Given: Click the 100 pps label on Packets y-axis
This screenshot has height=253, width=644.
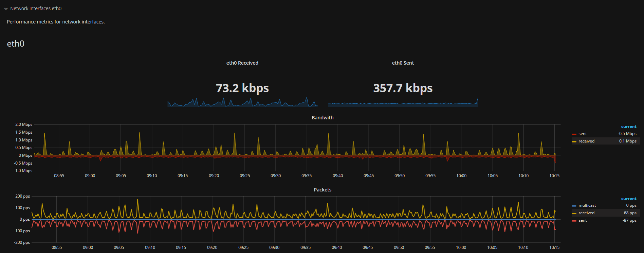Looking at the screenshot, I should (22, 208).
